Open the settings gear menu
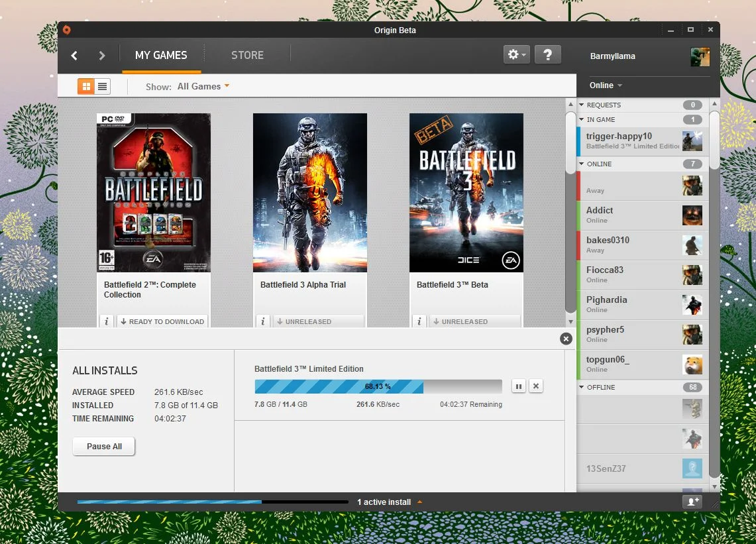This screenshot has width=756, height=544. click(516, 54)
